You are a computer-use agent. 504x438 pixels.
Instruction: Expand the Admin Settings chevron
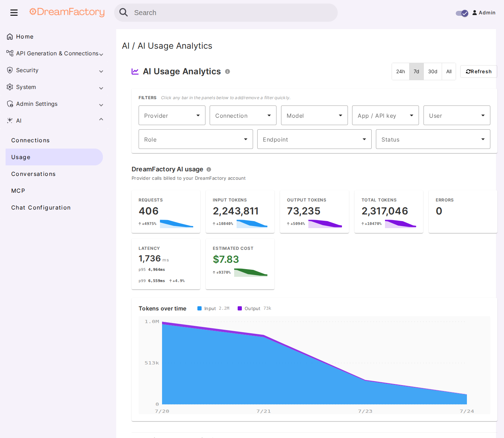pyautogui.click(x=101, y=105)
